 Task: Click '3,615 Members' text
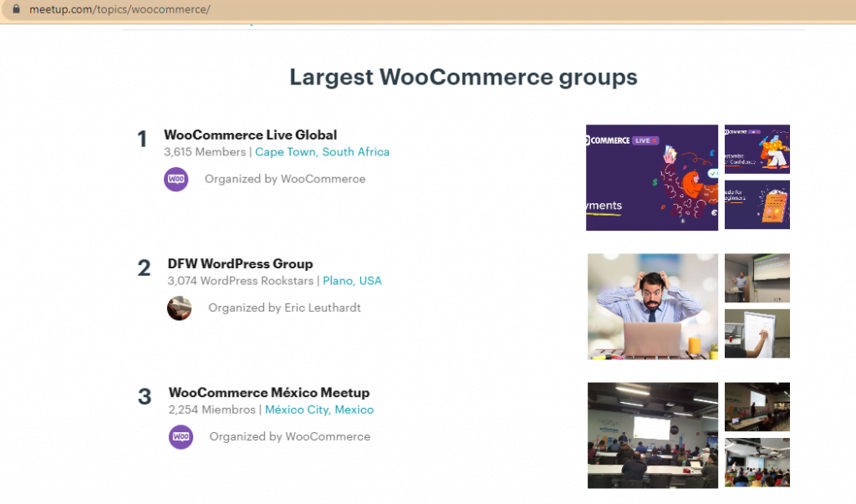pos(205,152)
